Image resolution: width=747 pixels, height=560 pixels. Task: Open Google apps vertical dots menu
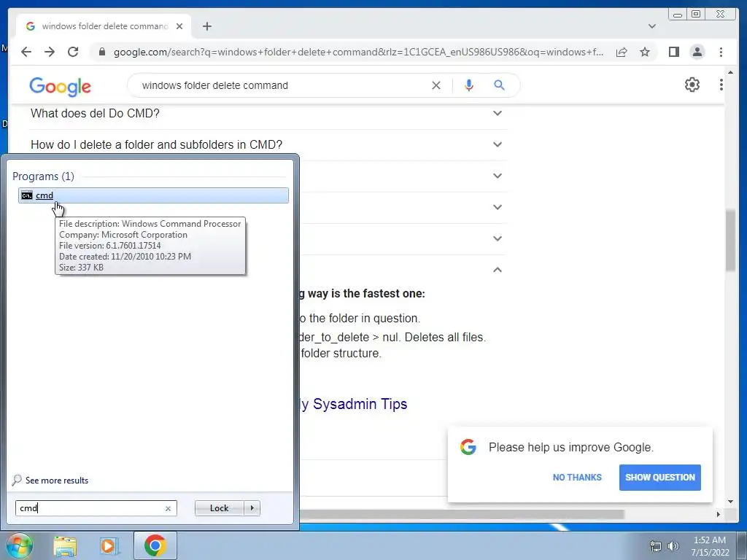(721, 85)
